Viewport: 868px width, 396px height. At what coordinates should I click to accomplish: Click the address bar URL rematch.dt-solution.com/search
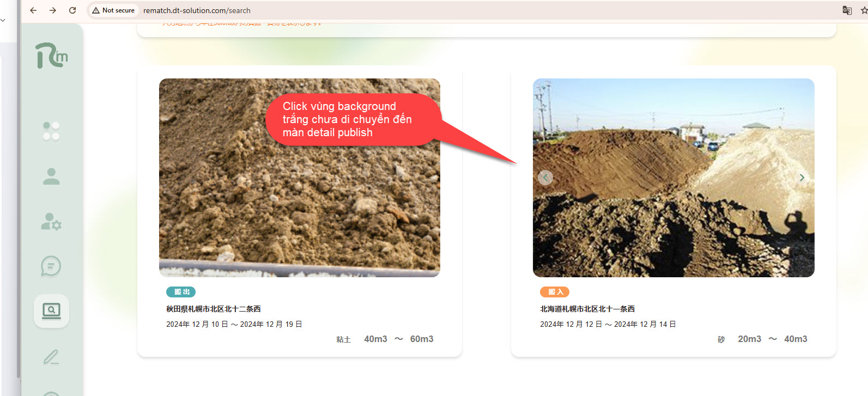(197, 10)
